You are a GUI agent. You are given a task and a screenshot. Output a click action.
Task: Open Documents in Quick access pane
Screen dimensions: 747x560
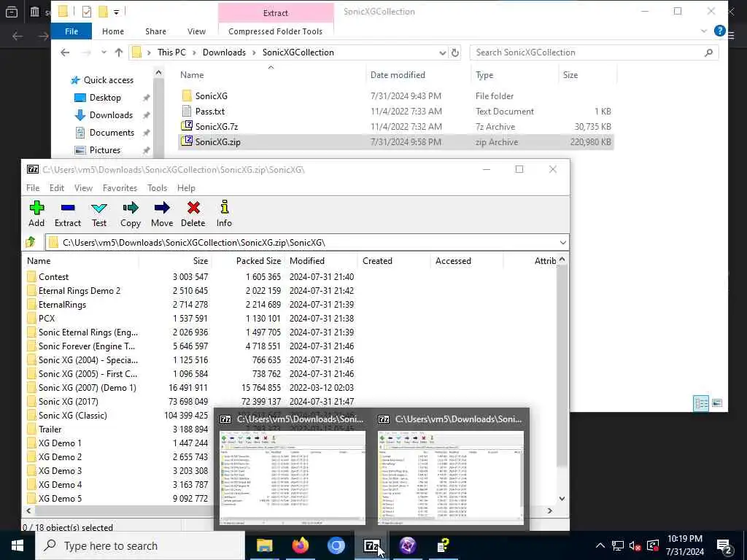click(112, 133)
